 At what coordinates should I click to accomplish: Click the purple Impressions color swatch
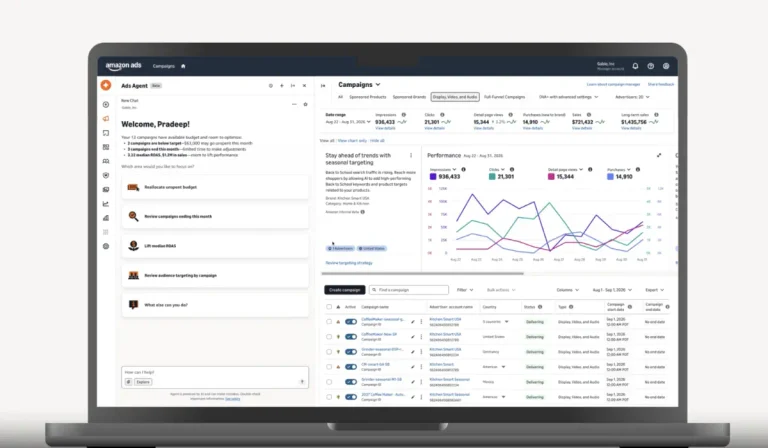pyautogui.click(x=433, y=177)
